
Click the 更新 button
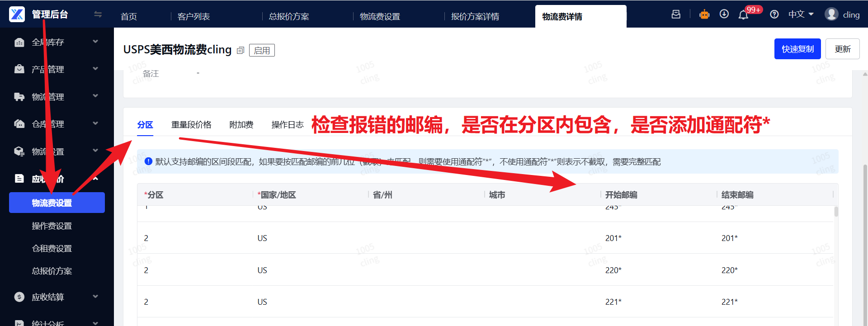click(842, 49)
